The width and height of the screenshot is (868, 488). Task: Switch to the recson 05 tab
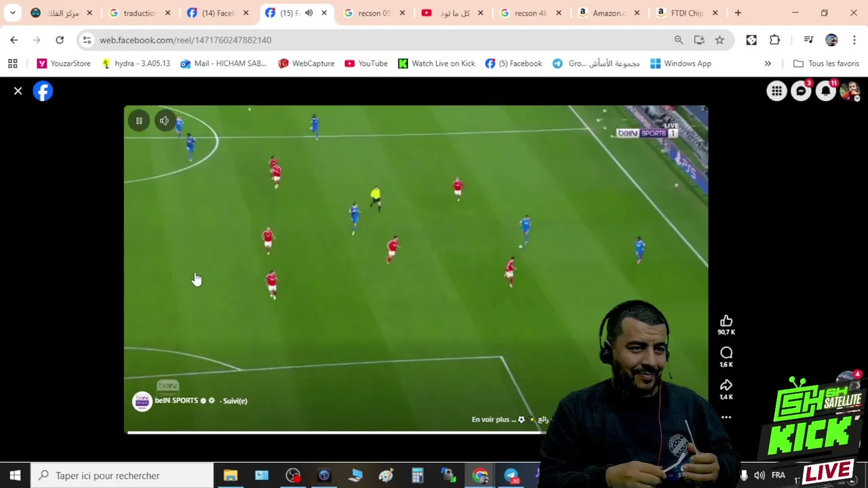pos(374,13)
